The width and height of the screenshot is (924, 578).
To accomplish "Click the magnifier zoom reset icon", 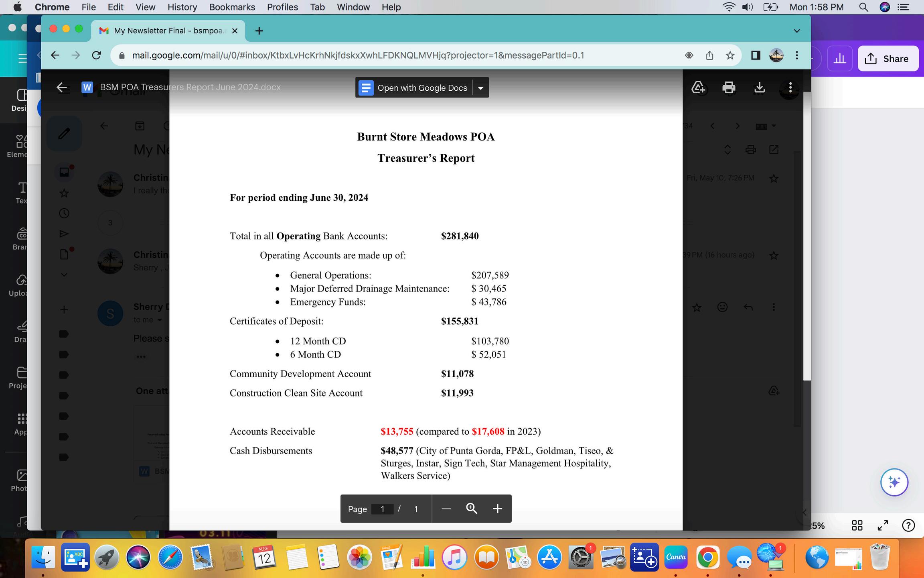I will coord(472,509).
